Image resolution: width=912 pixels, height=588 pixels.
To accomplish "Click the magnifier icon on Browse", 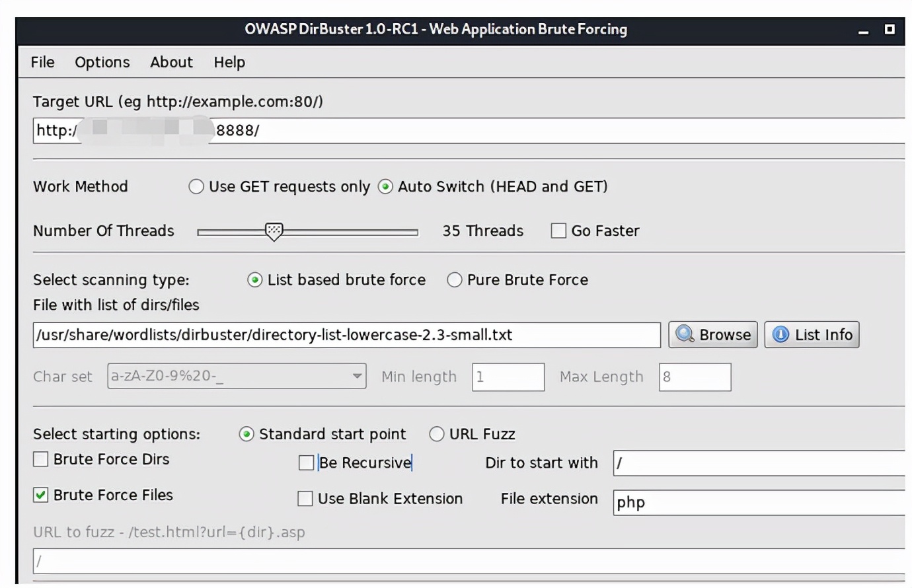I will point(685,334).
